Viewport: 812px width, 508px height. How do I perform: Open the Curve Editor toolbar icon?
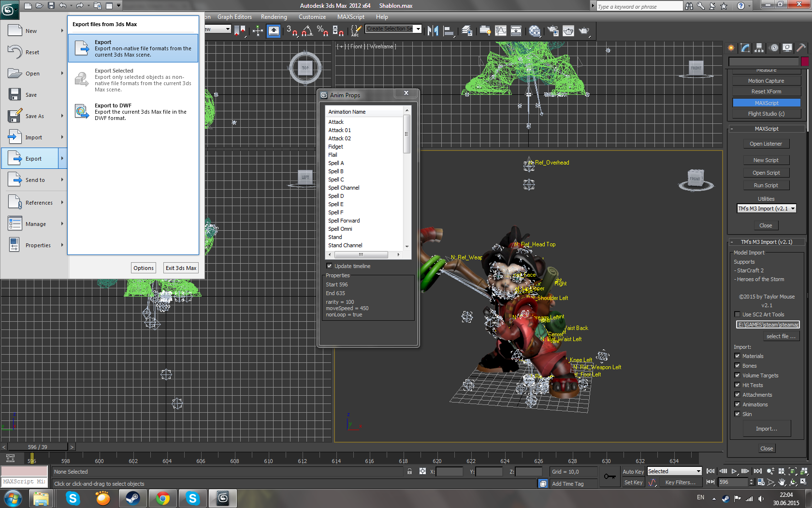(x=501, y=31)
